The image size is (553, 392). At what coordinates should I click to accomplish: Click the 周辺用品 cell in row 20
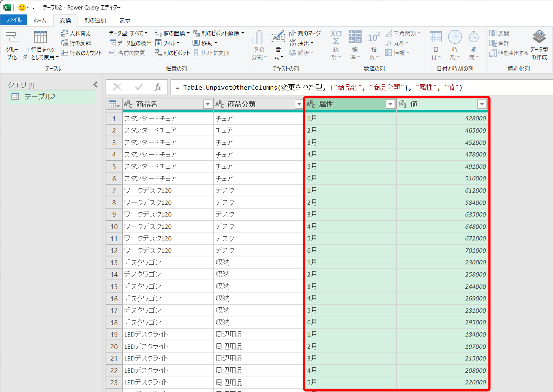[259, 346]
